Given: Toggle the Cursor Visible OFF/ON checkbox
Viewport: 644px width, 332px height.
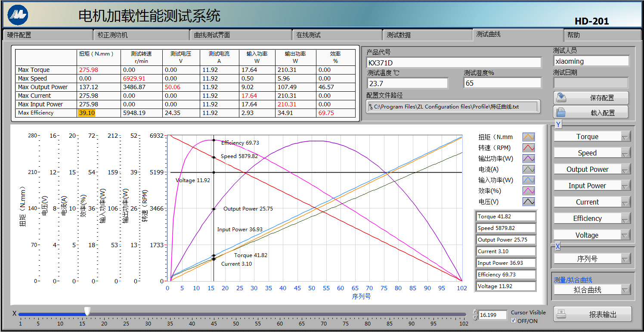Looking at the screenshot, I should coord(513,321).
